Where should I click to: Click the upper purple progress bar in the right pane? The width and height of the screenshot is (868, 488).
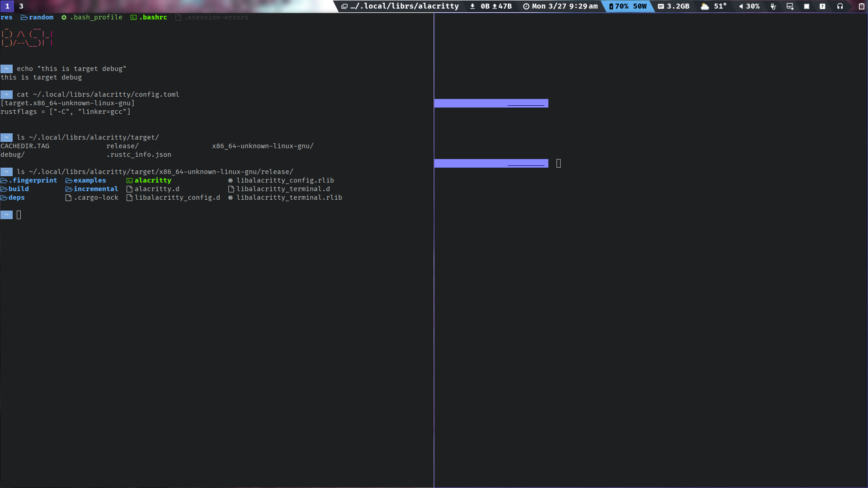click(491, 103)
